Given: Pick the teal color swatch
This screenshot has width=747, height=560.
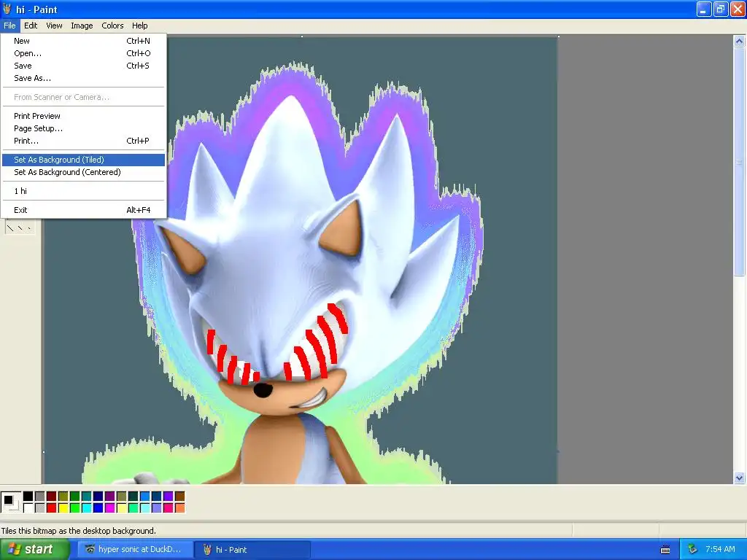Looking at the screenshot, I should [87, 496].
